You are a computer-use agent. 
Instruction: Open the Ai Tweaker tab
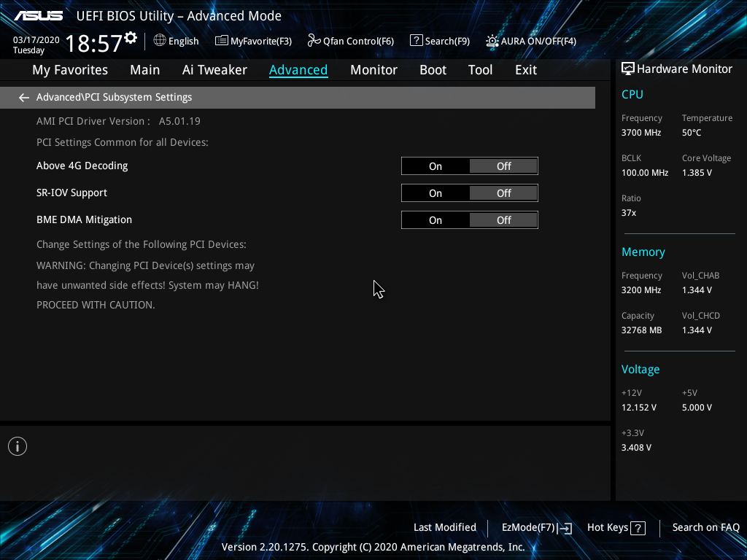214,70
